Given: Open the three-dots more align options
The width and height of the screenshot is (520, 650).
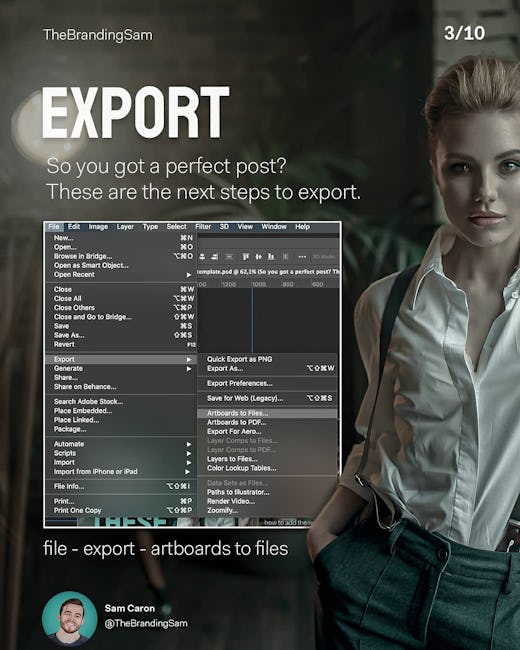Looking at the screenshot, I should tap(302, 257).
